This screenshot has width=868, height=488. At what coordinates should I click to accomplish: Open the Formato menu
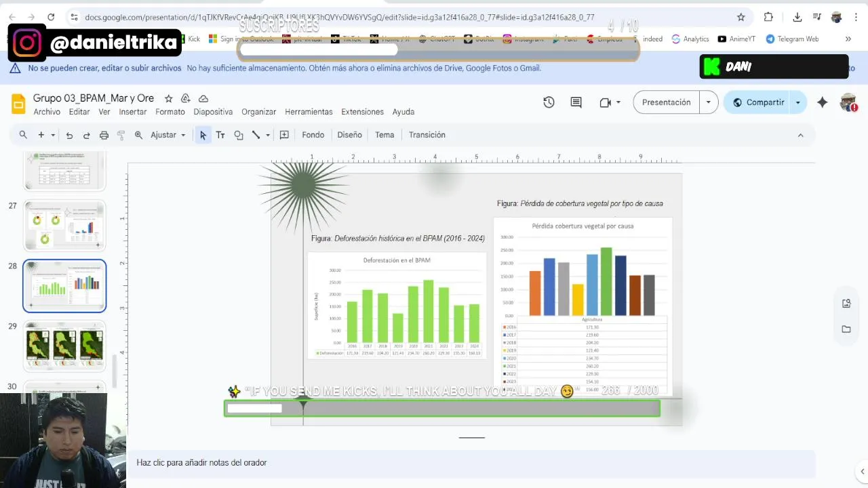170,112
